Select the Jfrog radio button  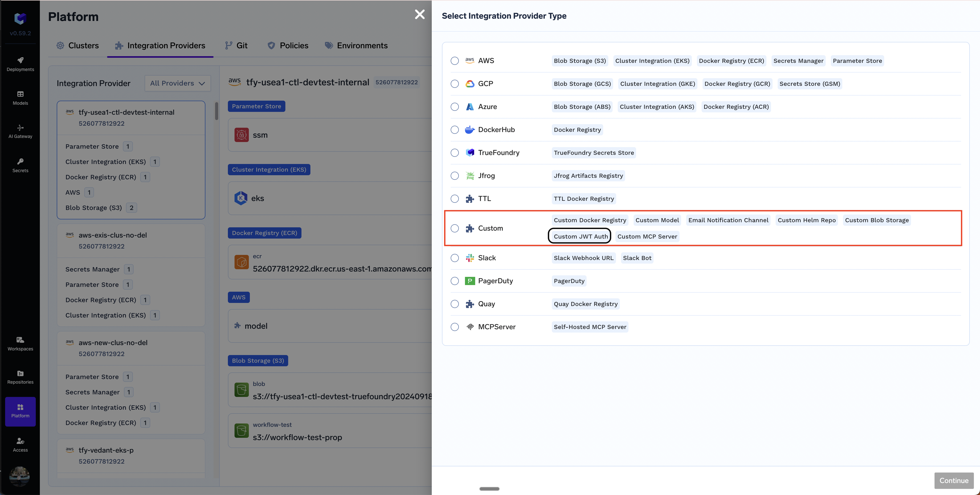point(455,176)
